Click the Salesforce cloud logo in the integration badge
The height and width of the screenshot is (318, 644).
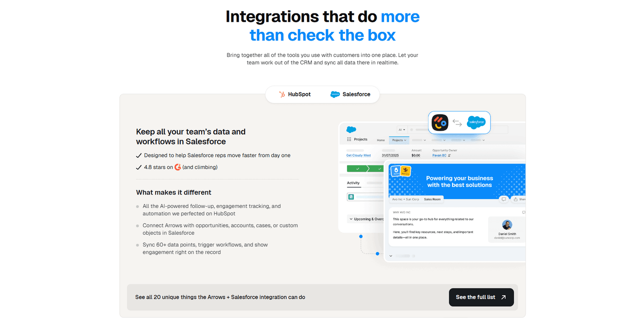476,122
